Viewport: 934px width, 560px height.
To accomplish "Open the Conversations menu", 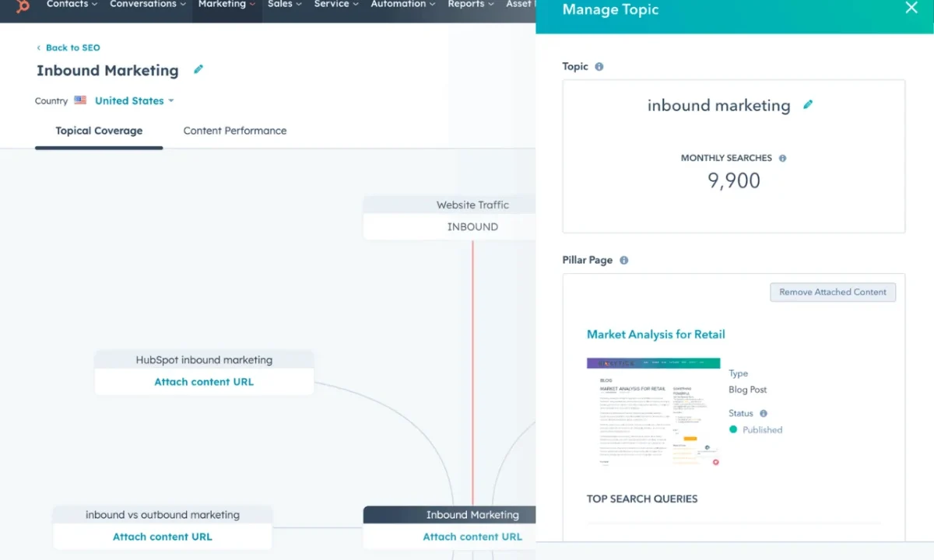I will [x=148, y=5].
